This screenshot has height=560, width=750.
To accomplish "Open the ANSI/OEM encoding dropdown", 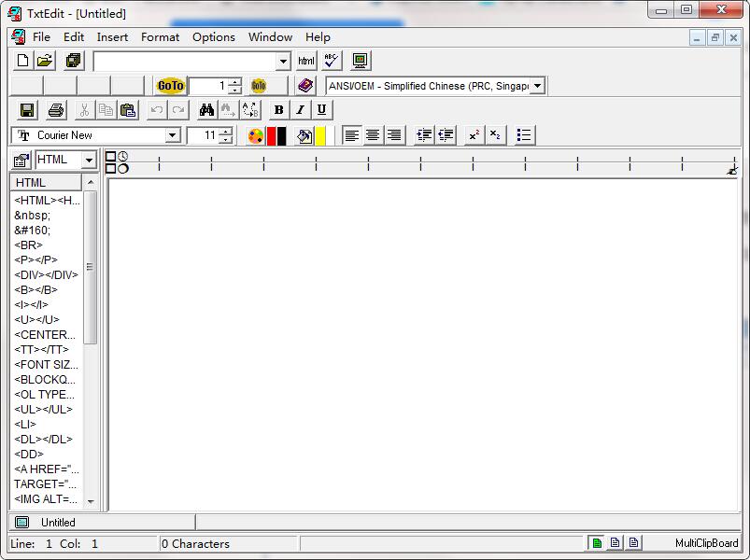I will 538,86.
